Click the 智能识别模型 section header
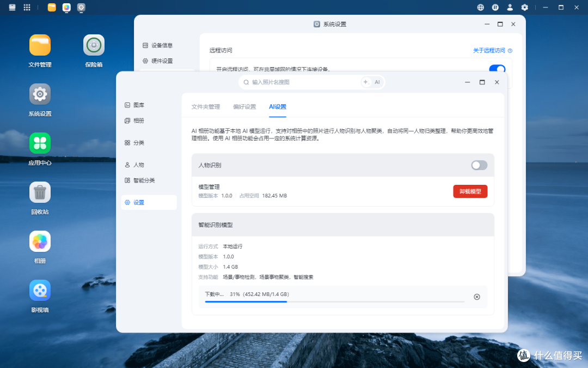Viewport: 588px width, 368px height. coord(343,225)
